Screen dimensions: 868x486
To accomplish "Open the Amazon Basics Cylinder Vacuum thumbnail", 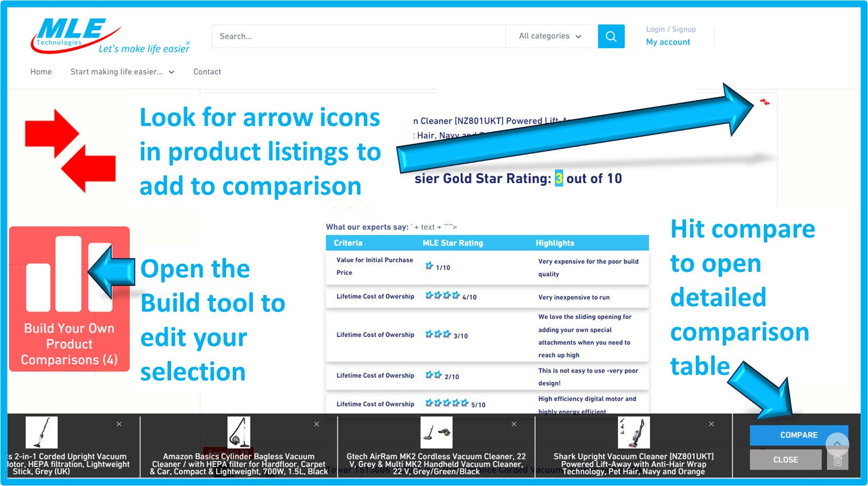I will (x=239, y=432).
